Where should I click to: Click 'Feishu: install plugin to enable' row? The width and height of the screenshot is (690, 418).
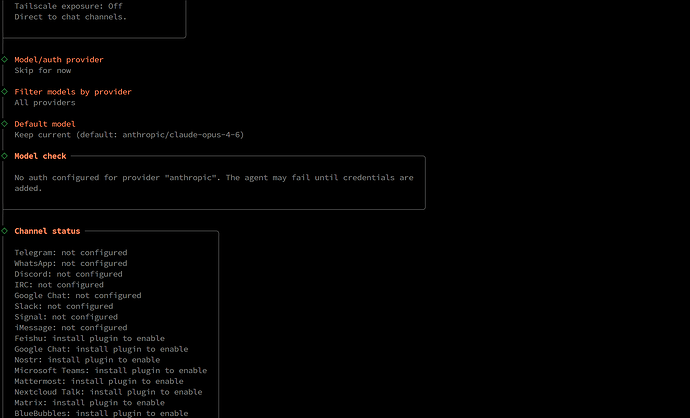coord(90,338)
